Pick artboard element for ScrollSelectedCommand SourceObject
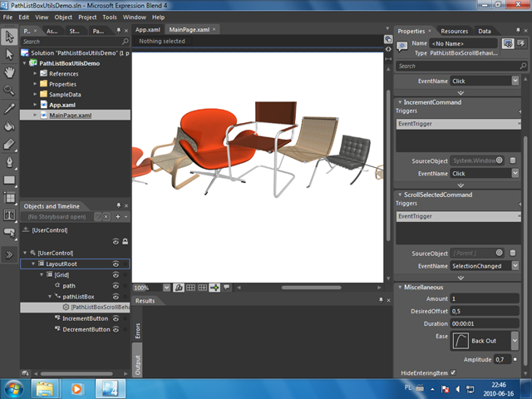The image size is (532, 399). click(500, 253)
